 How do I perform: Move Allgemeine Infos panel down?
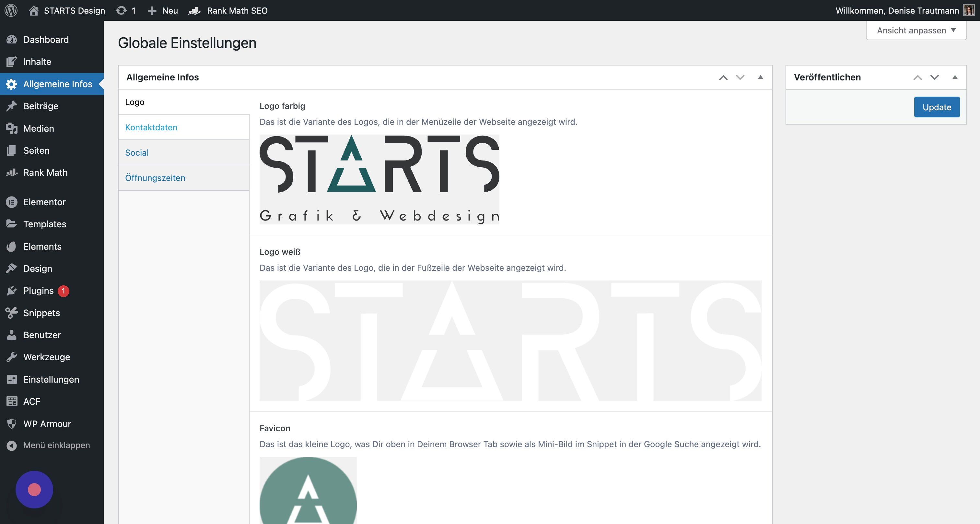point(740,77)
